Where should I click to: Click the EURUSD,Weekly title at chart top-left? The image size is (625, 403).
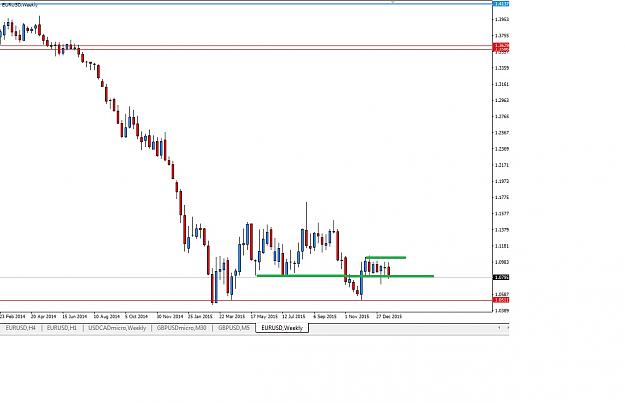[20, 5]
